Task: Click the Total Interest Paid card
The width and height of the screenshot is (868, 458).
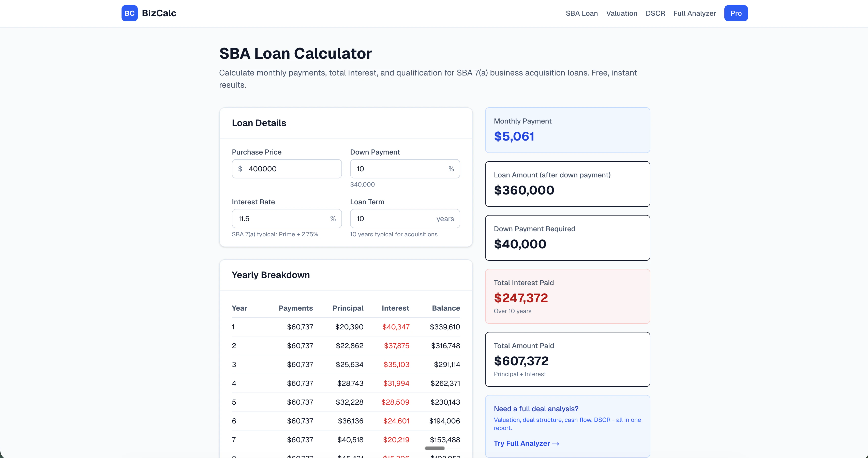Action: [567, 296]
